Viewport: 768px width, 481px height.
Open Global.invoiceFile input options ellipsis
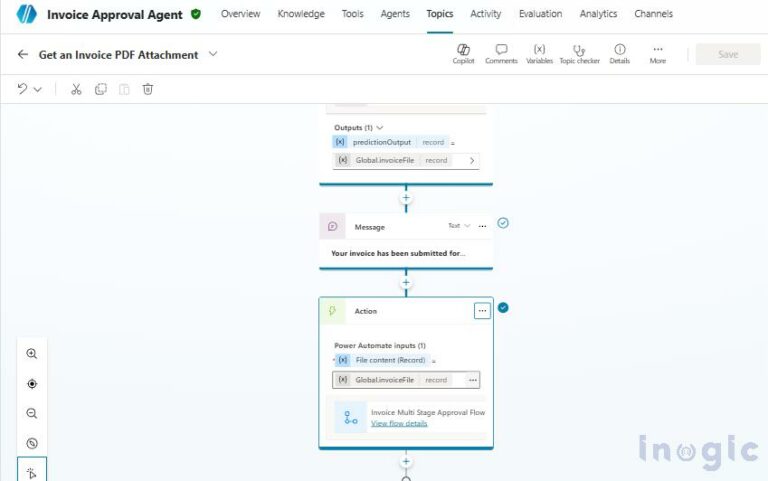(x=473, y=380)
